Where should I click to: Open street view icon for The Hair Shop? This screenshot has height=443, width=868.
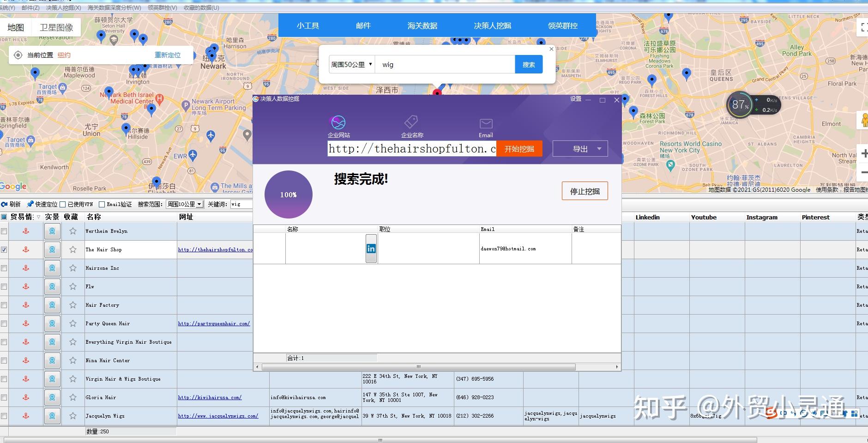tap(52, 249)
